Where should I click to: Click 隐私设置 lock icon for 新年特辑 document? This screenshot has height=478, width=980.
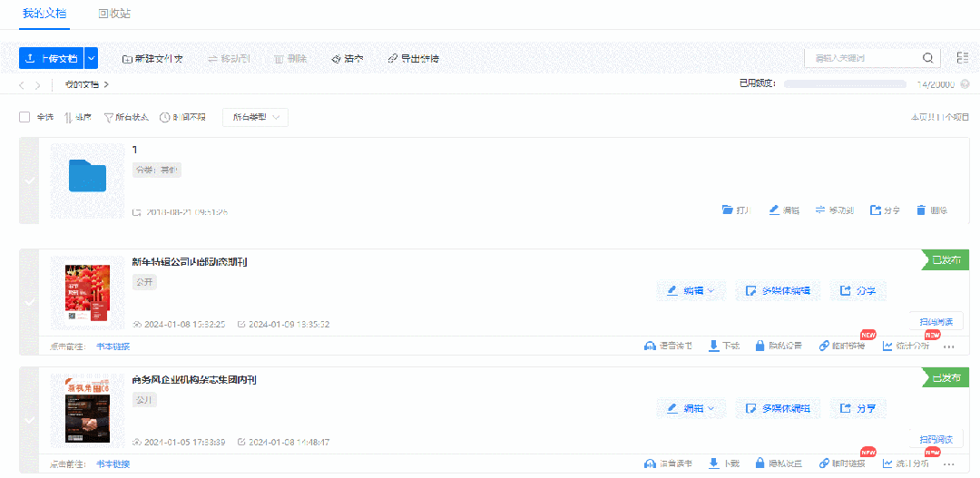760,346
